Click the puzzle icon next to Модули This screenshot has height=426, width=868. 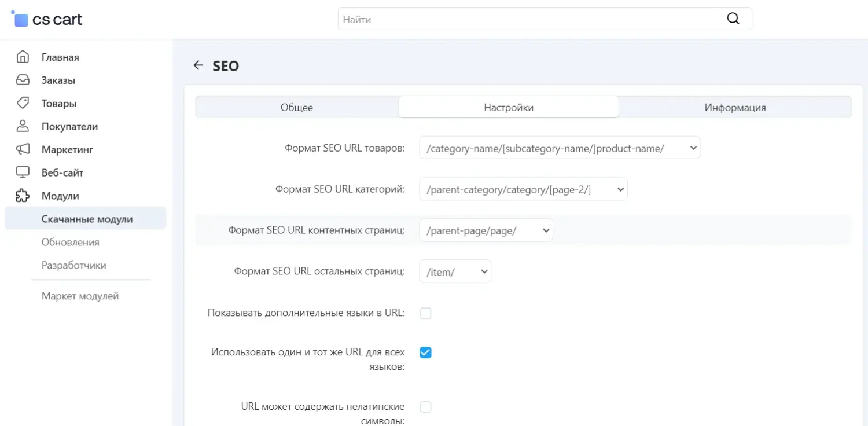(23, 196)
